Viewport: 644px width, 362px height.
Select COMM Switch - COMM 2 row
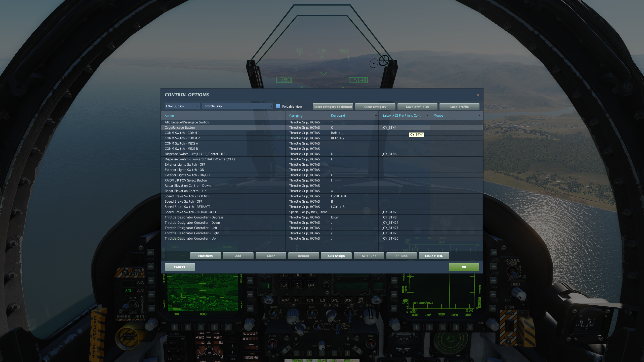point(321,138)
